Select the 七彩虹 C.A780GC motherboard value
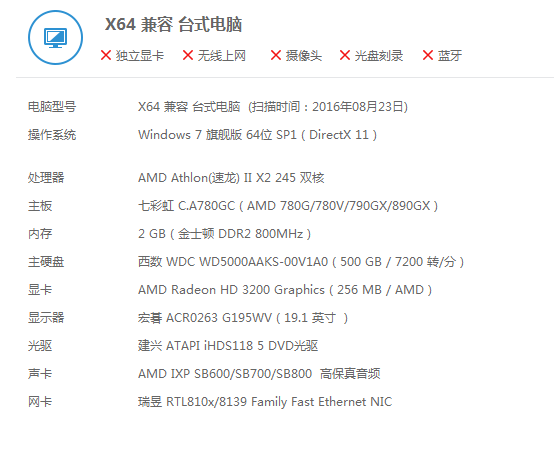 click(288, 206)
